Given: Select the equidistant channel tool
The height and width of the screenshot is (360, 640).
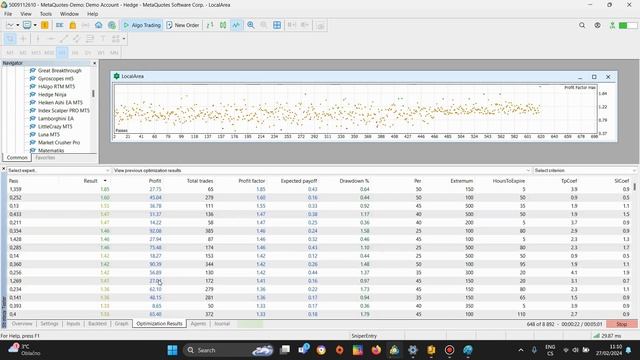Looking at the screenshot, I should 77,39.
